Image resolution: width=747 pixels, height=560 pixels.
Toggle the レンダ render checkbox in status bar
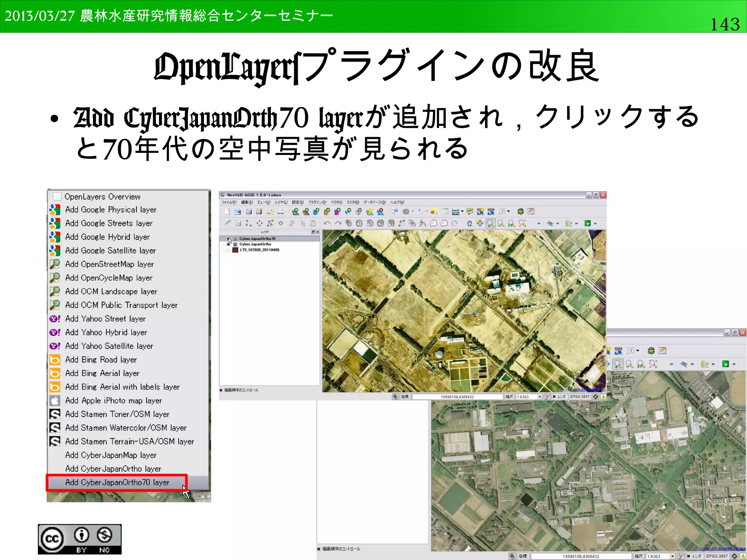(x=554, y=397)
